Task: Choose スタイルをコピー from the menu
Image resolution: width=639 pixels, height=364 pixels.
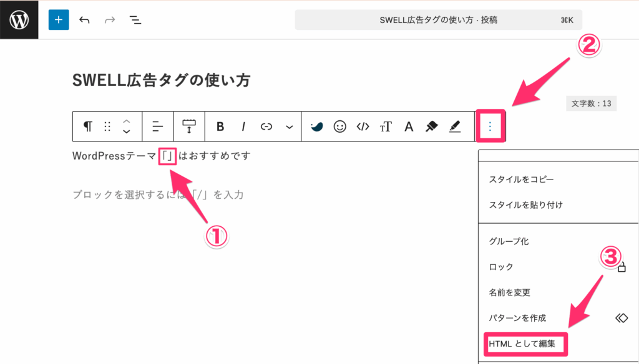Action: pyautogui.click(x=522, y=180)
